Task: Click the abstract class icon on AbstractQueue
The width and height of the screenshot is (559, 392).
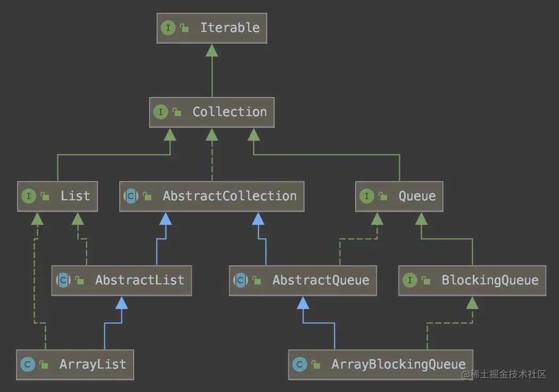Action: pos(241,280)
